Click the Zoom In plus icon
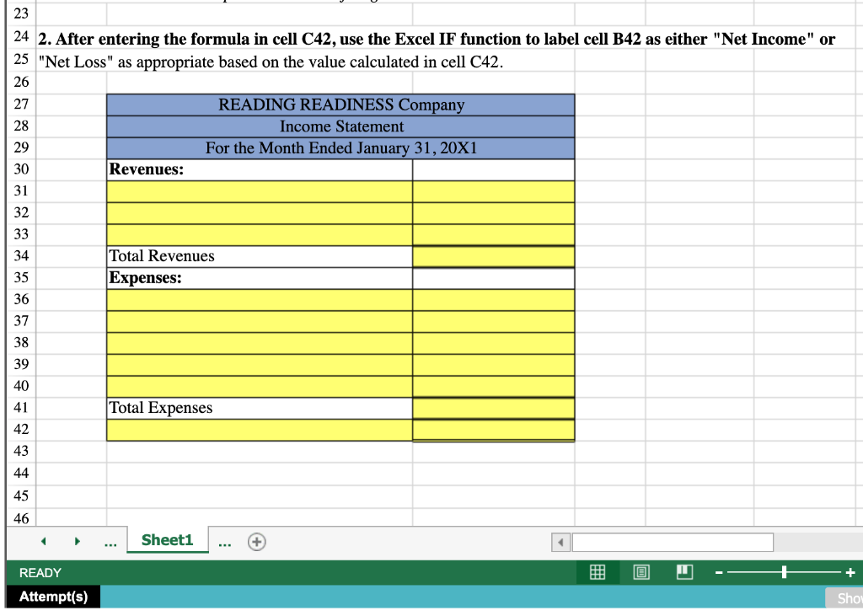This screenshot has width=863, height=616. pos(851,572)
